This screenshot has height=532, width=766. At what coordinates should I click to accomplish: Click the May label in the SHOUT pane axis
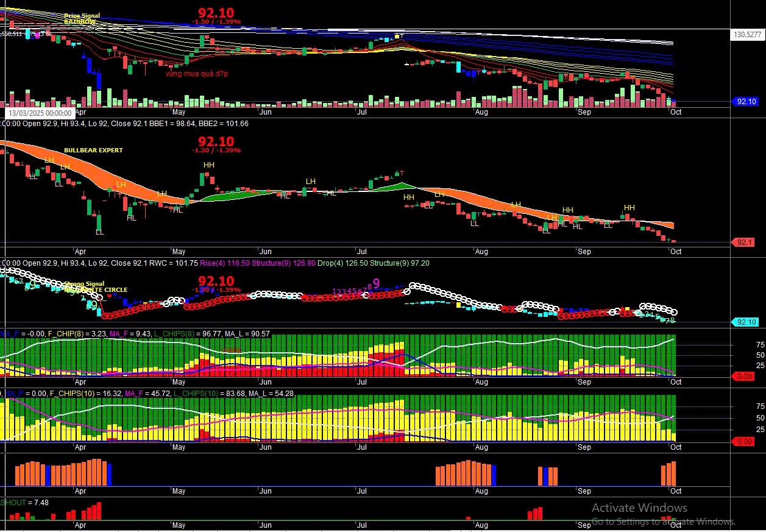point(179,524)
